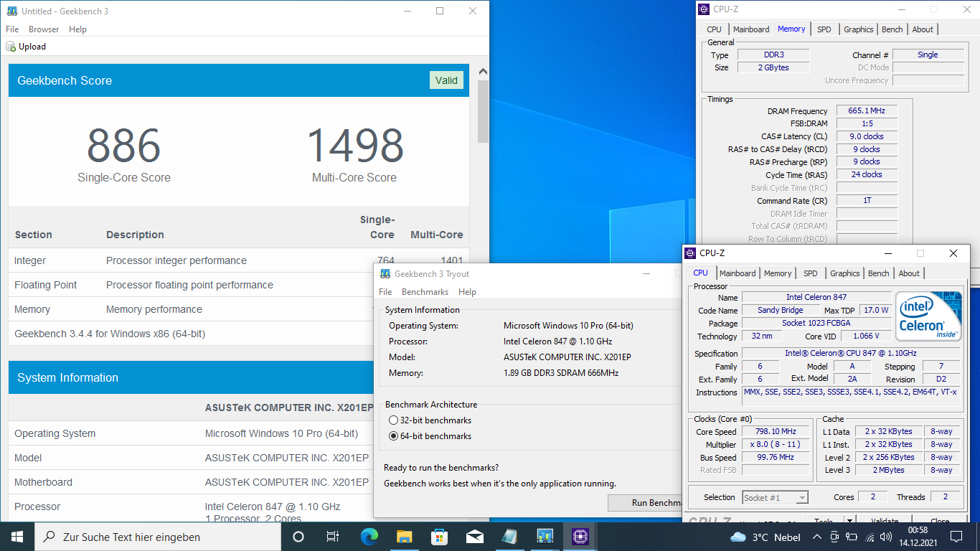Open File menu in Geekbench 3 Tryout
This screenshot has height=551, width=980.
(x=385, y=292)
